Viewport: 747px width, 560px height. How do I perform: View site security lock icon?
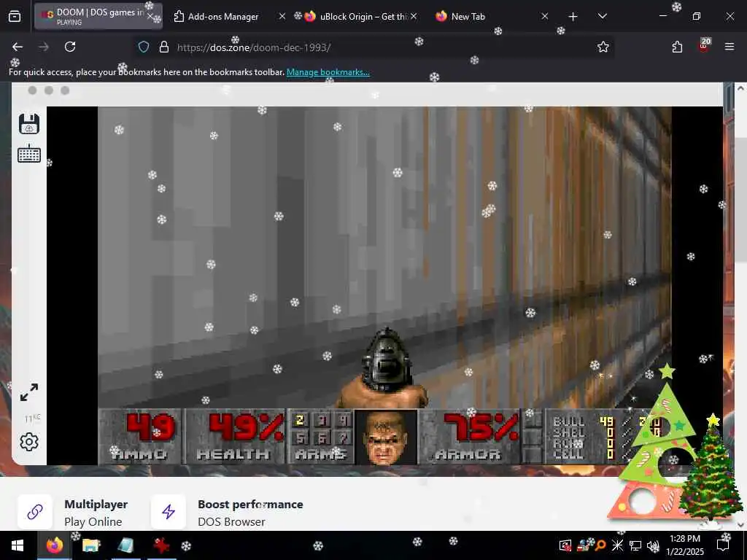[x=164, y=47]
